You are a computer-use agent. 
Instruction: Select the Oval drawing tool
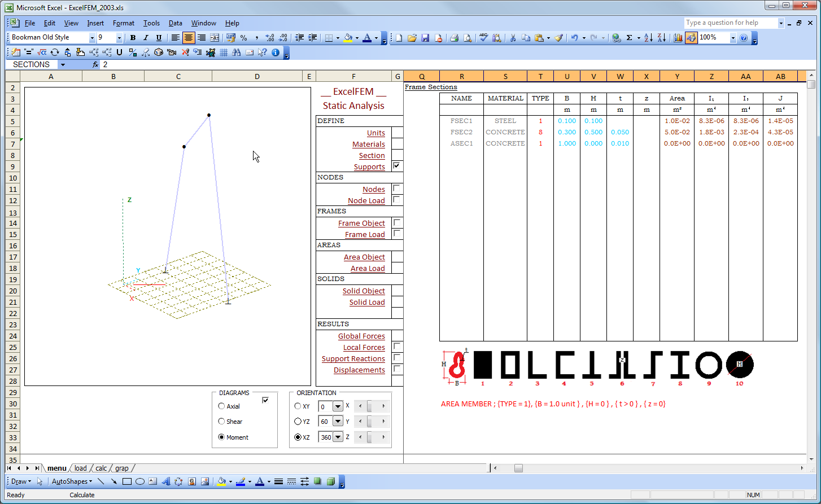tap(140, 481)
